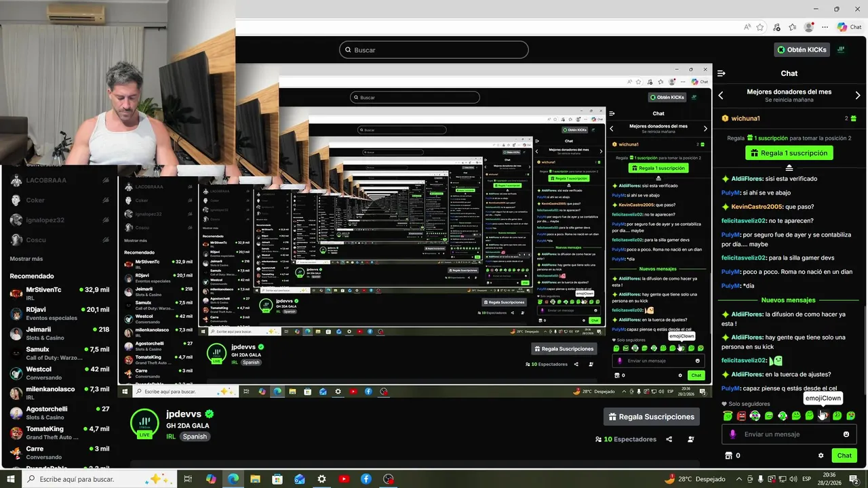Image resolution: width=868 pixels, height=488 pixels.
Task: Open the Copilot app on the taskbar
Action: pyautogui.click(x=211, y=479)
